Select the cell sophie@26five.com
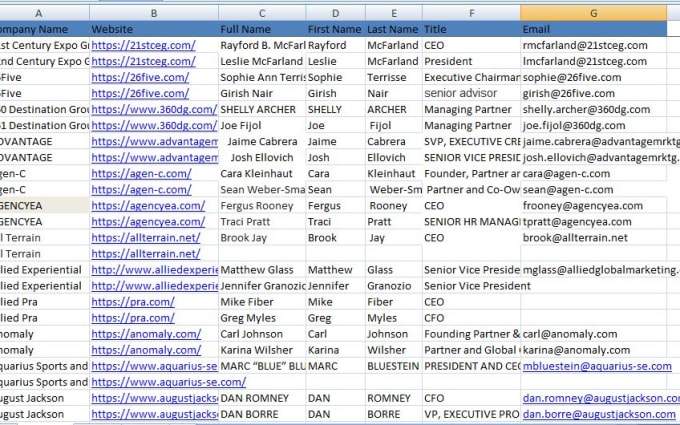Viewport: 680px width, 425px height. point(593,77)
